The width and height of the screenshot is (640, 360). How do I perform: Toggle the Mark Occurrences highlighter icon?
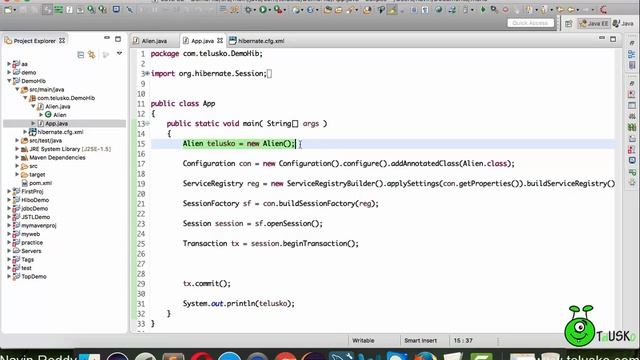(x=392, y=9)
